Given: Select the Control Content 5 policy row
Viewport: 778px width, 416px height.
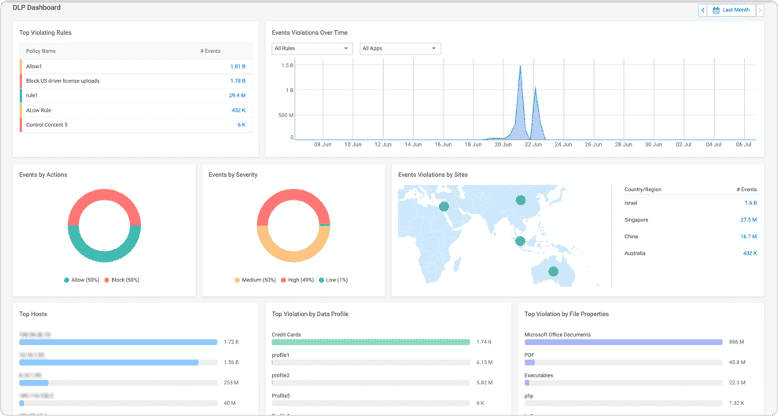Looking at the screenshot, I should 136,125.
